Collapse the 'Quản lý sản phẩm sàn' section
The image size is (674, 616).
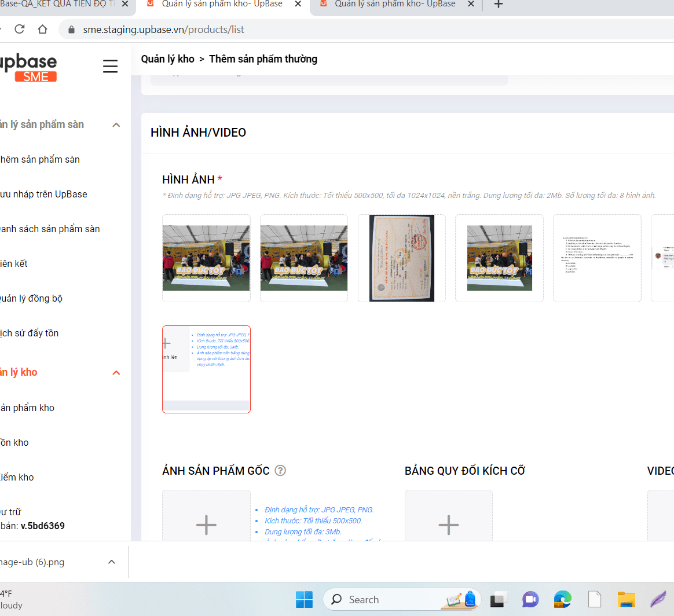(x=116, y=124)
